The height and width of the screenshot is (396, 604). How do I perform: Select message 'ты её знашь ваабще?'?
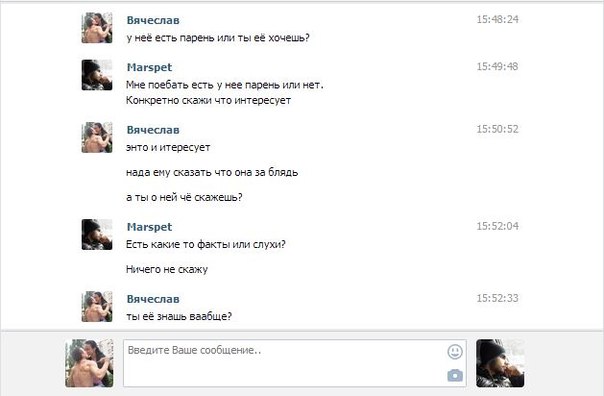[x=179, y=317]
